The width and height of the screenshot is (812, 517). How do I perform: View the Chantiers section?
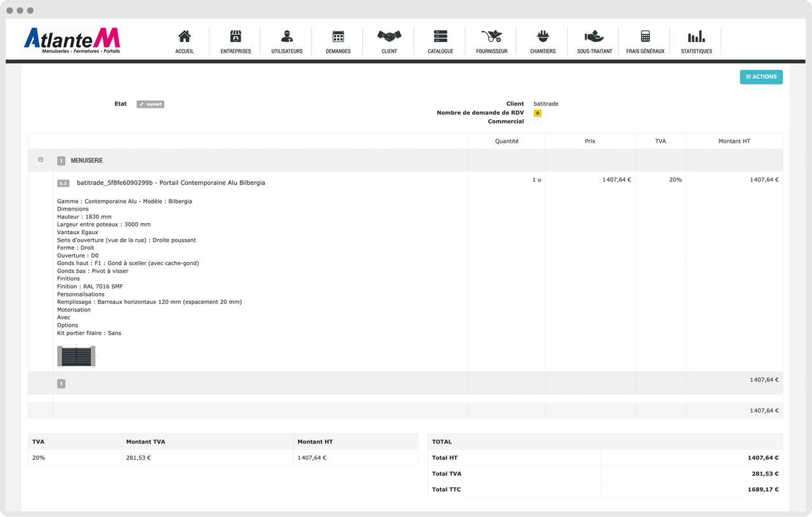(542, 41)
